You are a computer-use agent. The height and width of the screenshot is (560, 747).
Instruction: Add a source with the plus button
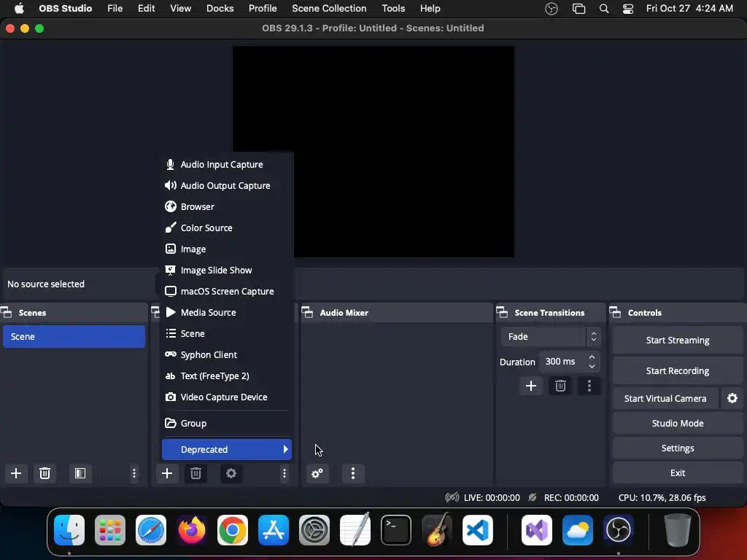[167, 473]
